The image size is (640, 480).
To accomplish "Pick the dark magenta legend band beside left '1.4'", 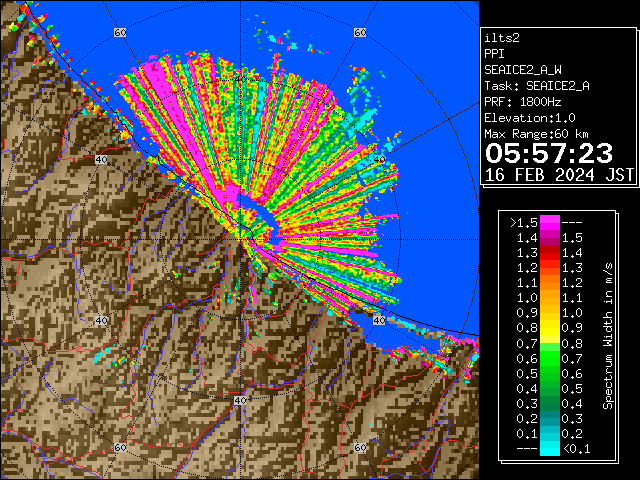I will [550, 238].
